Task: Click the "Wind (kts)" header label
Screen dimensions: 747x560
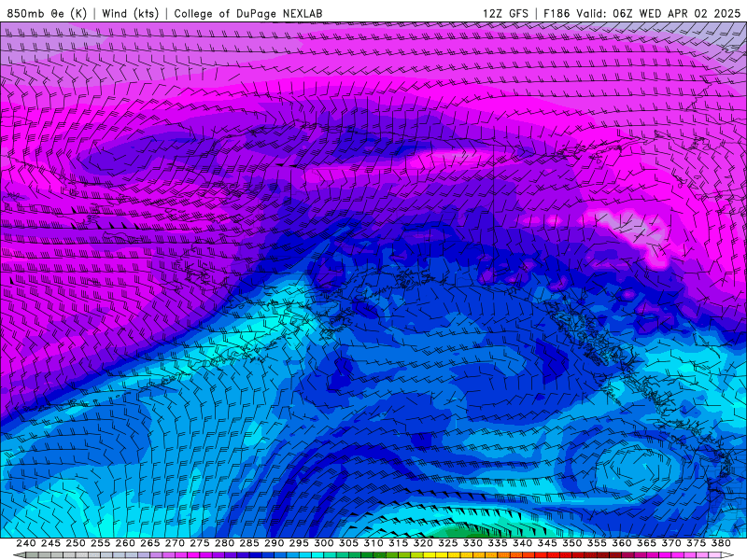Action: coord(130,13)
